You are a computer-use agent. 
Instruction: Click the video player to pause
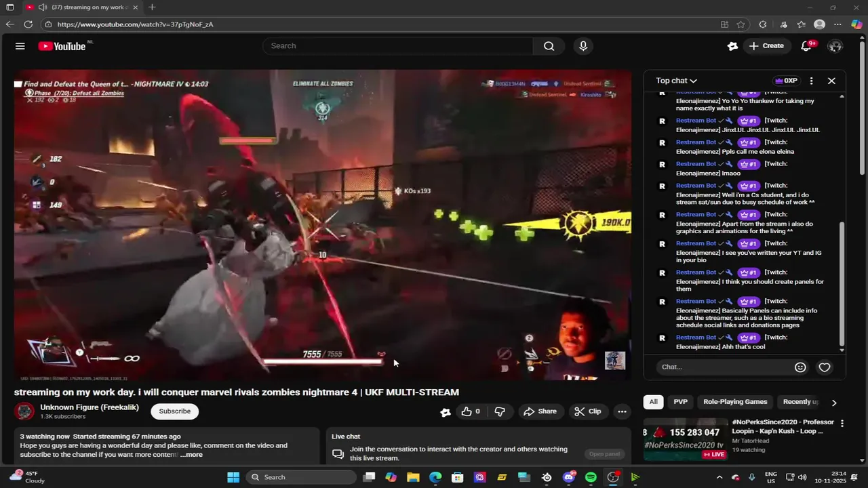coord(323,225)
